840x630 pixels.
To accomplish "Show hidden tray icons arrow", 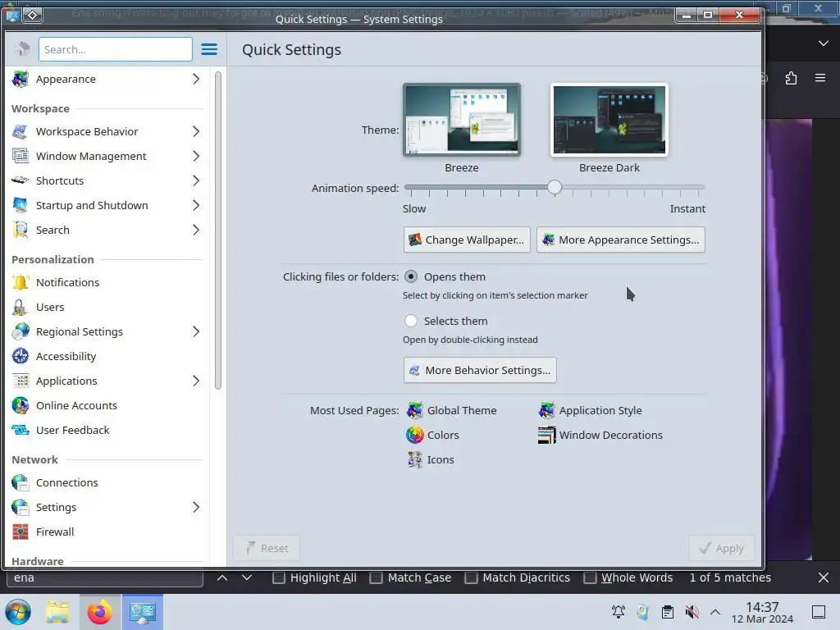I will point(715,612).
